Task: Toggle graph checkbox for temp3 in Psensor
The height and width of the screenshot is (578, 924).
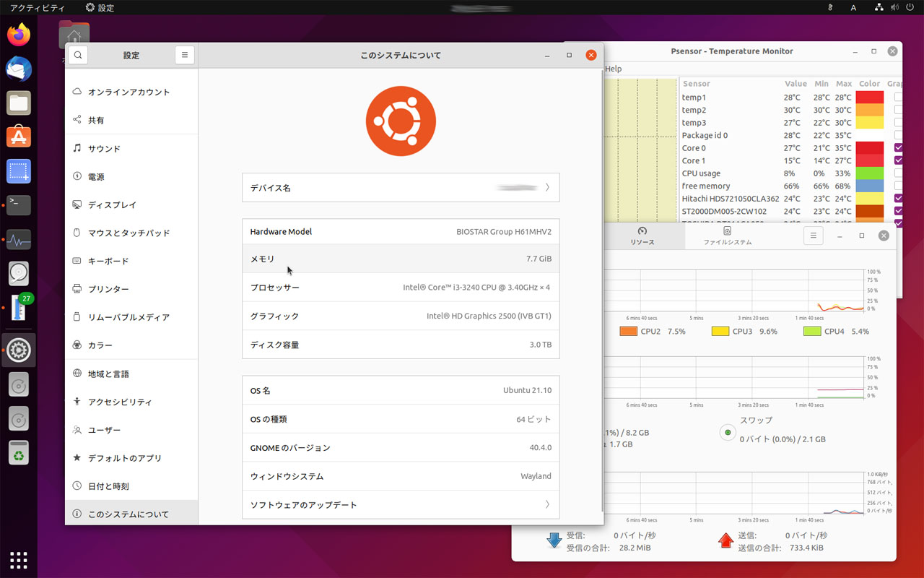Action: click(x=899, y=122)
